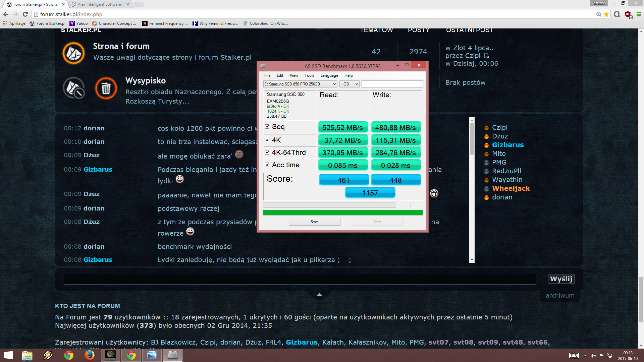Viewport: 644px width, 362px height.
Task: Switch to Alex Intelligent Software tab
Action: (99, 4)
